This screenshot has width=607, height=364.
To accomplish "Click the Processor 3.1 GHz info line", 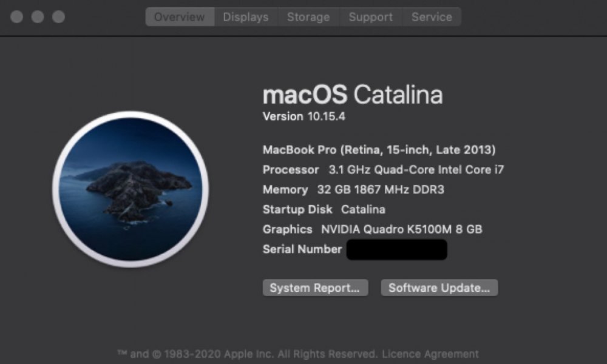I will coord(383,170).
